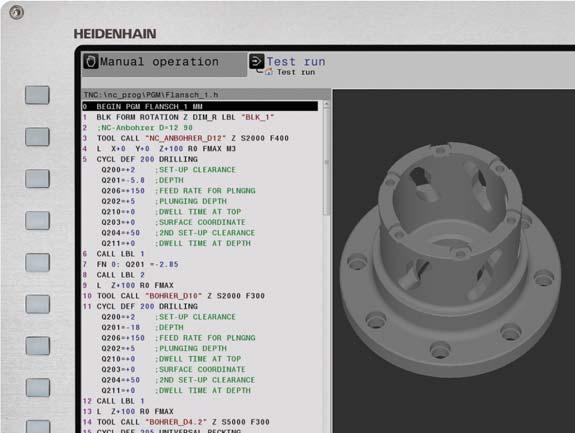The width and height of the screenshot is (575, 433).
Task: Select line 11 CYCL DEF 200 DRILLING
Action: (140, 307)
